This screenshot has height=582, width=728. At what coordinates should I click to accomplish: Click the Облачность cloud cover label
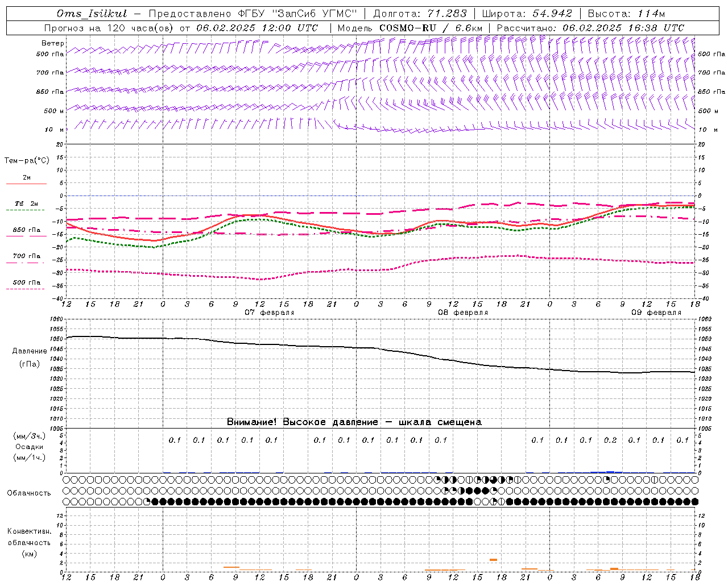click(29, 493)
